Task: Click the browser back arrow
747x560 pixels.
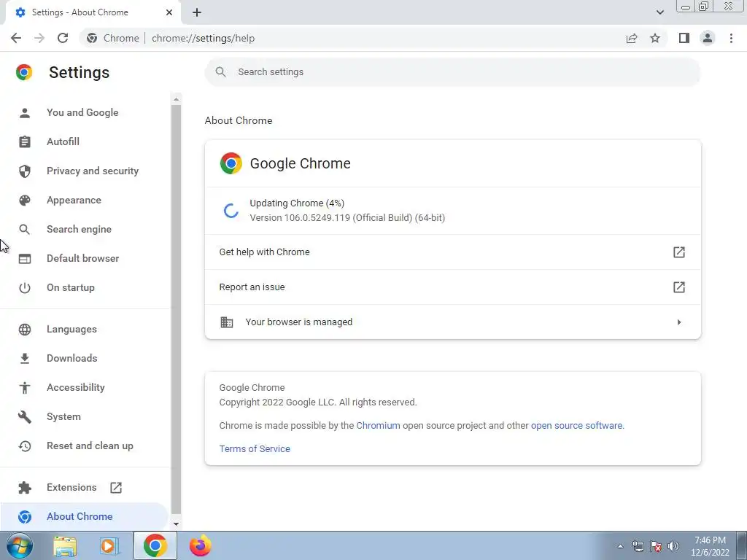Action: pyautogui.click(x=16, y=38)
